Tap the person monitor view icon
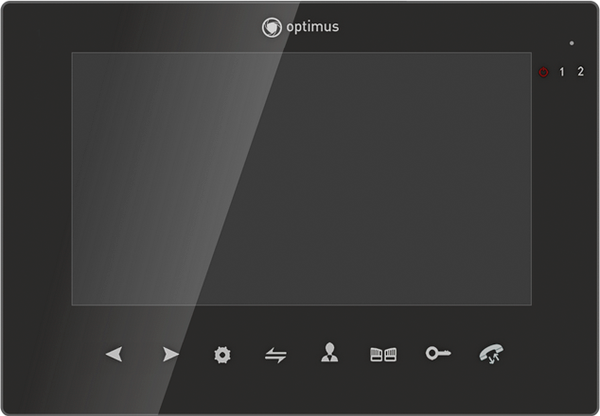The image size is (600, 416). [329, 352]
